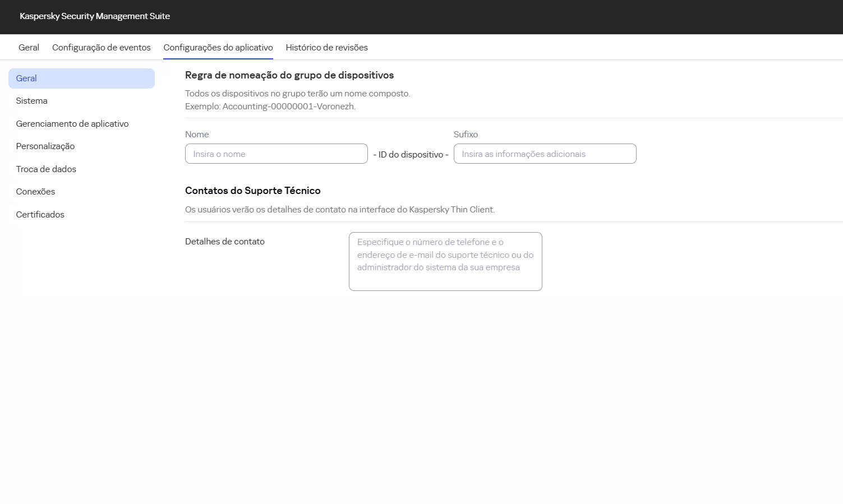Select Gerenciamento de aplicativo in sidebar

(x=72, y=123)
